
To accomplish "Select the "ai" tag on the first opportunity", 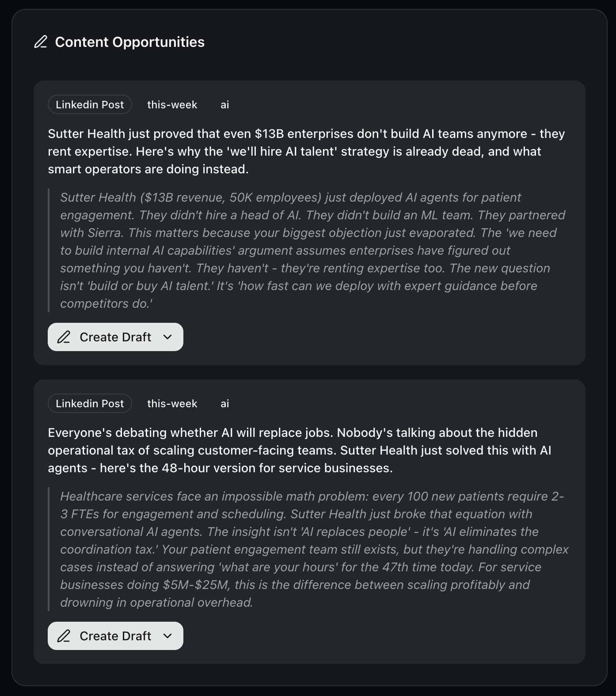I will 225,105.
